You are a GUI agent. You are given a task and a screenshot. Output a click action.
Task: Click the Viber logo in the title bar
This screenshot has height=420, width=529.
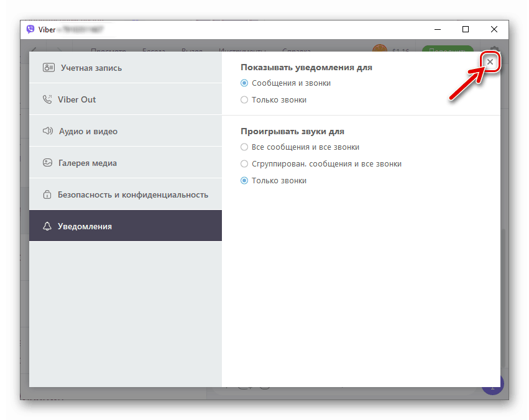(x=29, y=29)
